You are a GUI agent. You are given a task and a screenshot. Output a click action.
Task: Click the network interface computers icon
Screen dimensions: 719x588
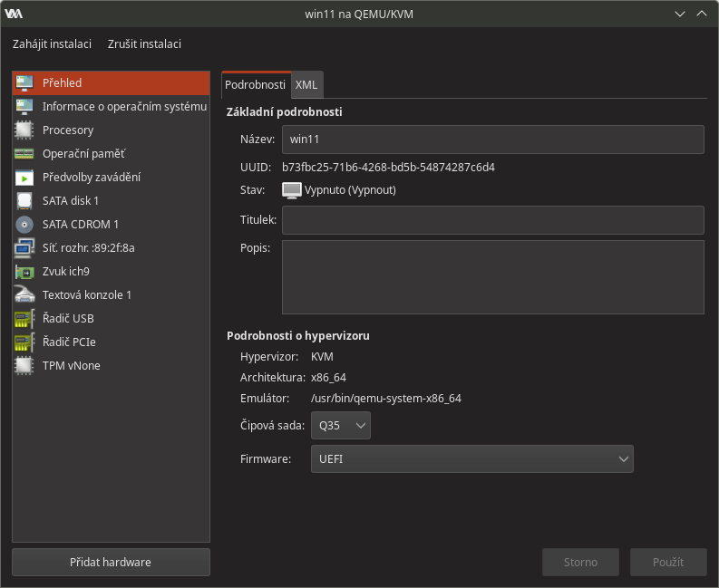24,248
